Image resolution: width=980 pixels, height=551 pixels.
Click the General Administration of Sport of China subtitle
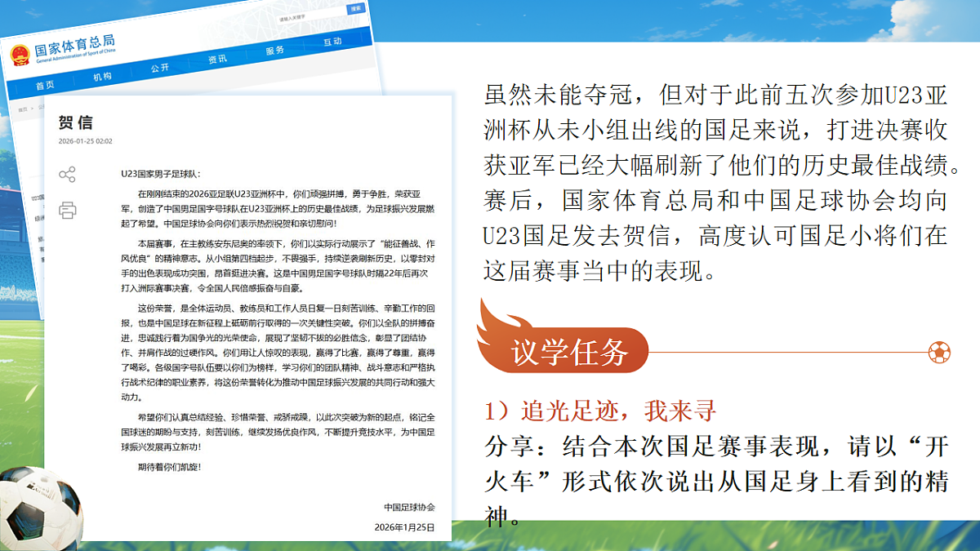point(74,57)
